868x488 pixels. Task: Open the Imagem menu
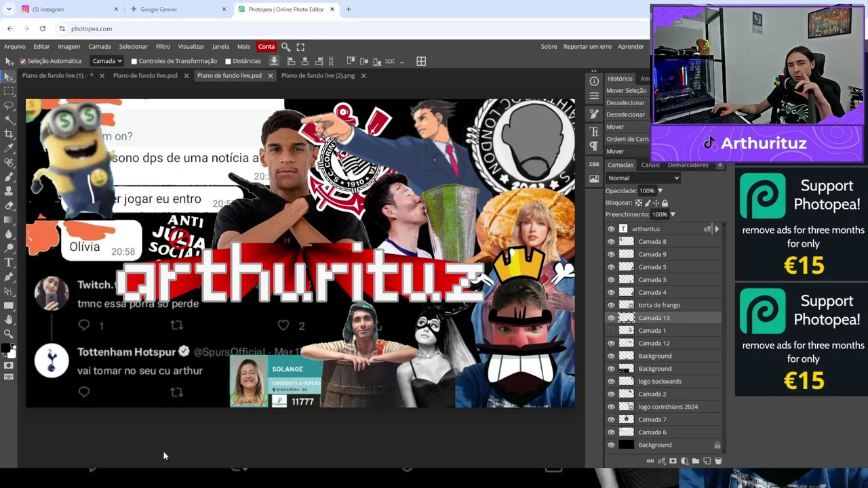tap(68, 47)
